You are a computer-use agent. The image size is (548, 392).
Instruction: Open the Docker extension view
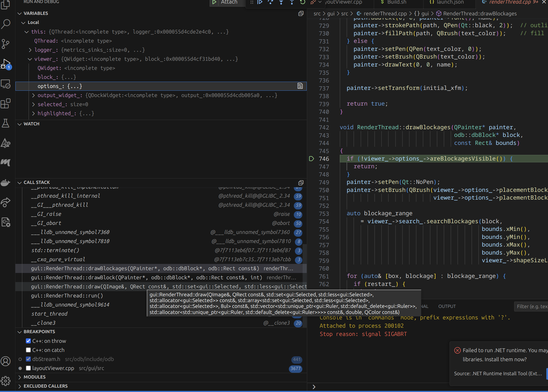click(x=6, y=182)
